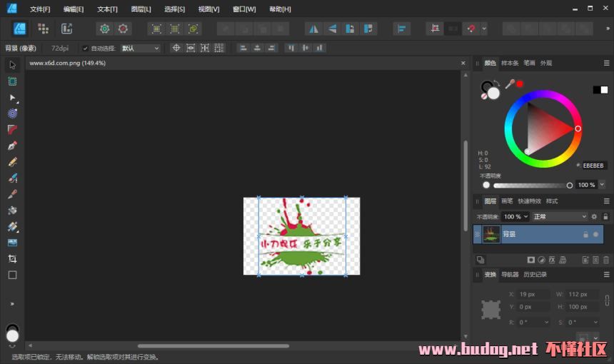Pick a color with the eyedropper icon
Screen dimensions: 614x364
pyautogui.click(x=510, y=84)
